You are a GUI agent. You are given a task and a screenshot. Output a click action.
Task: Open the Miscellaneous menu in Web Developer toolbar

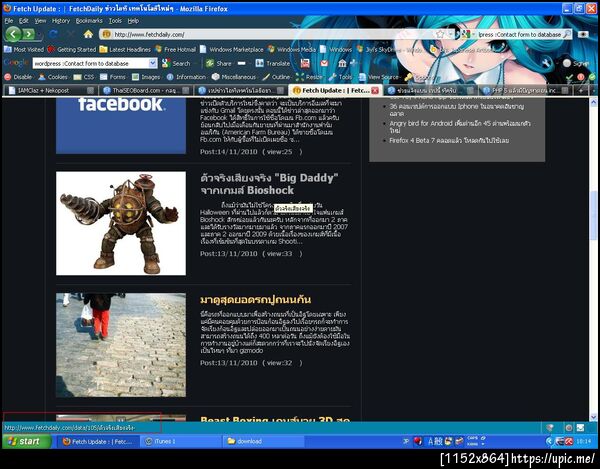(x=234, y=77)
